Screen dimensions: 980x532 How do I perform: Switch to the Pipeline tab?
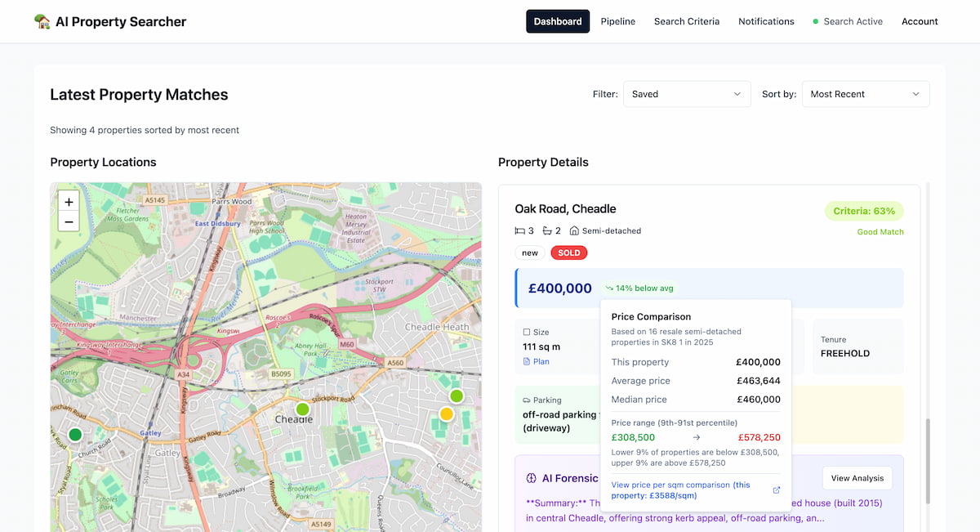[617, 21]
